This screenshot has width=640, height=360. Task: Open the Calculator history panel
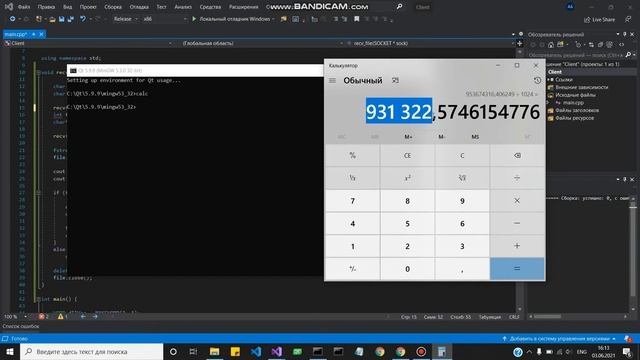(x=537, y=80)
